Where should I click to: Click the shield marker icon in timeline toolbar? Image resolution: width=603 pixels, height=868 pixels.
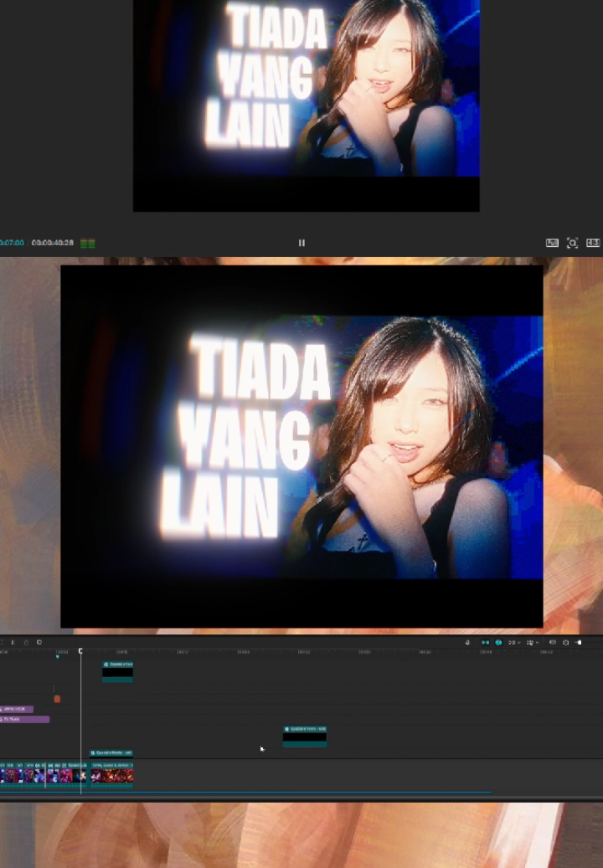[39, 642]
